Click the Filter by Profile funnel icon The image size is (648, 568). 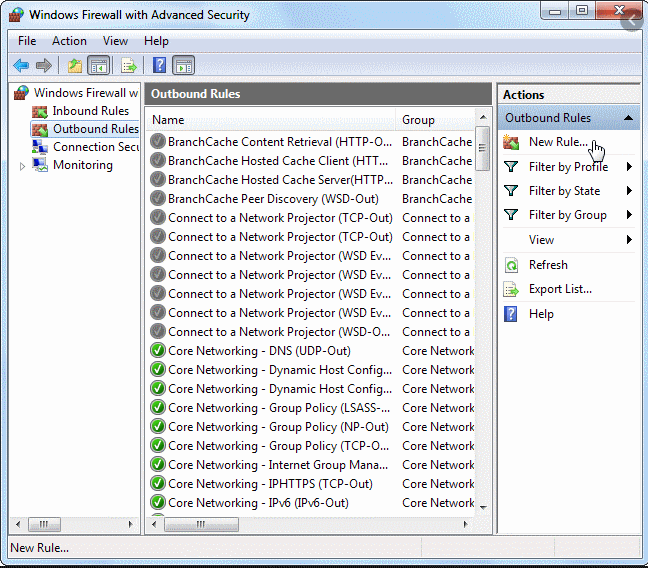(511, 167)
